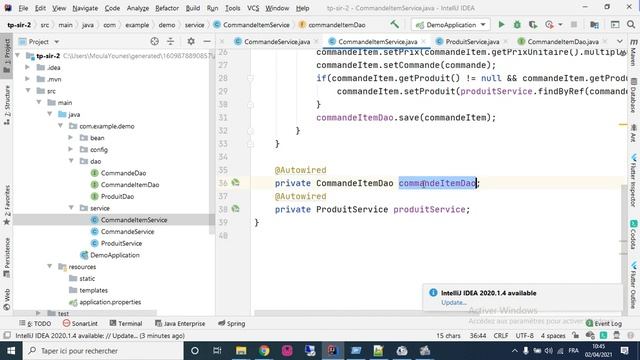This screenshot has height=360, width=640.
Task: Click the Update link in notification
Action: point(453,302)
